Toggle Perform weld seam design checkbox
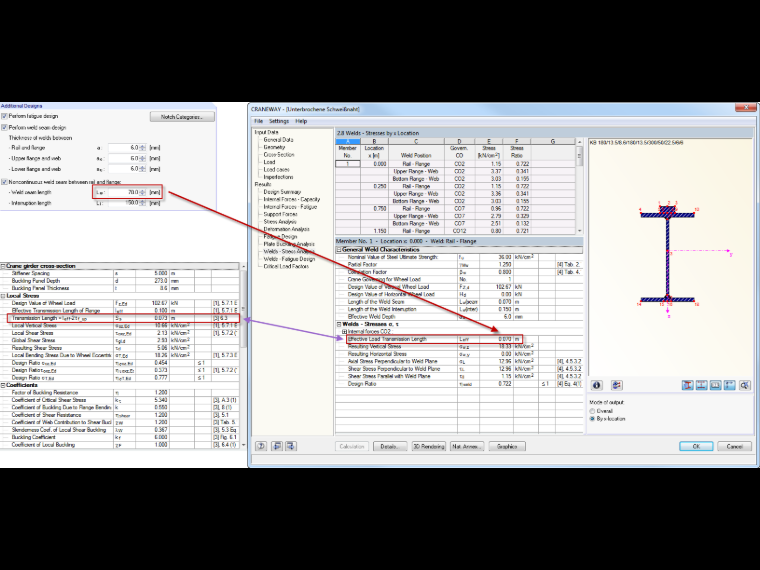The height and width of the screenshot is (570, 760). pos(4,127)
